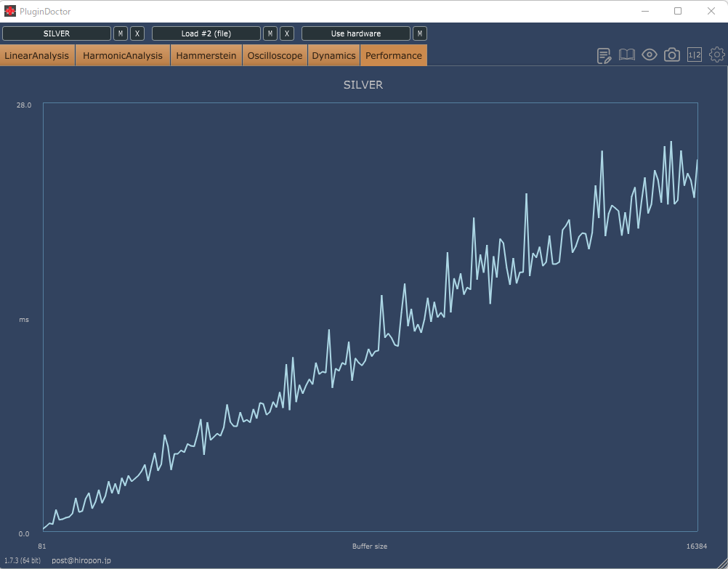
Task: Click the 0.0 y-axis minimum label
Action: point(24,533)
